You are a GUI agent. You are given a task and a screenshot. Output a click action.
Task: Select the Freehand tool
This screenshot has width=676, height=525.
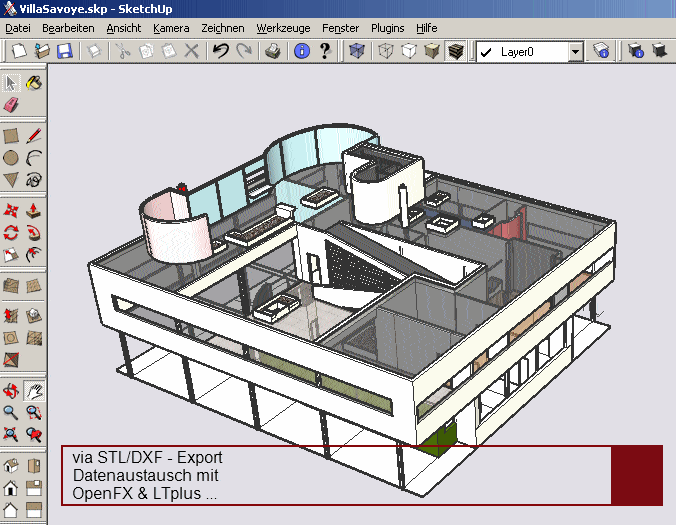click(x=34, y=180)
